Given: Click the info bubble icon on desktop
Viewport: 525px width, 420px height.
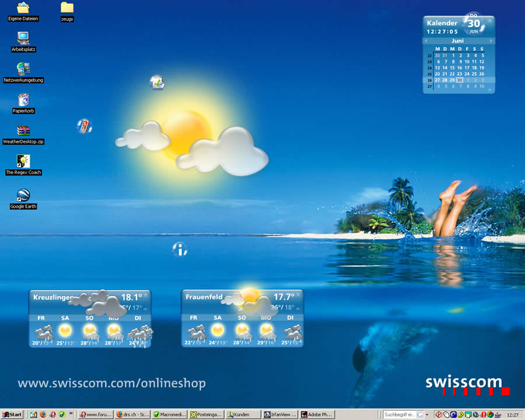Looking at the screenshot, I should coord(180,250).
